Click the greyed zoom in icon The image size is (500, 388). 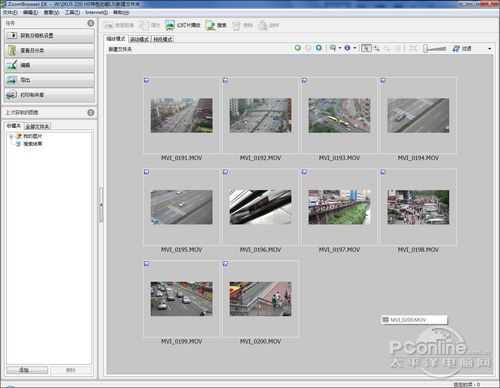click(398, 48)
